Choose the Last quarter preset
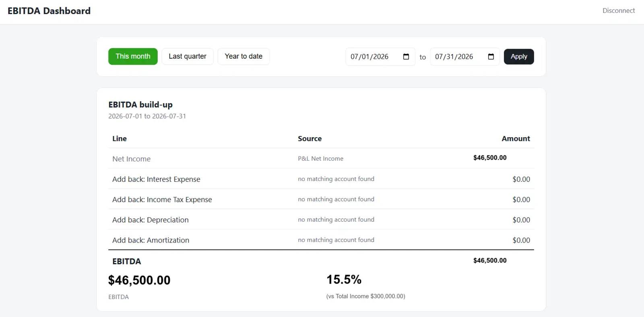This screenshot has width=644, height=317. point(188,56)
